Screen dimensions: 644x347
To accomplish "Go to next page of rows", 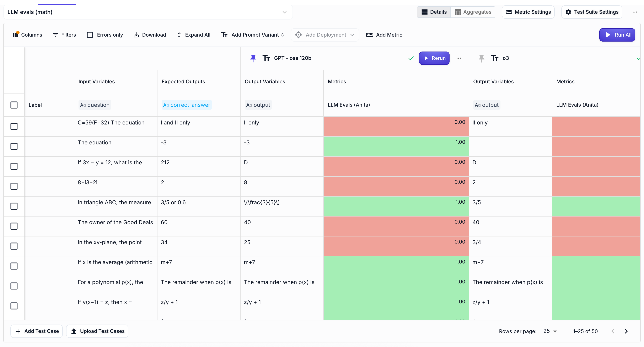I will (626, 331).
